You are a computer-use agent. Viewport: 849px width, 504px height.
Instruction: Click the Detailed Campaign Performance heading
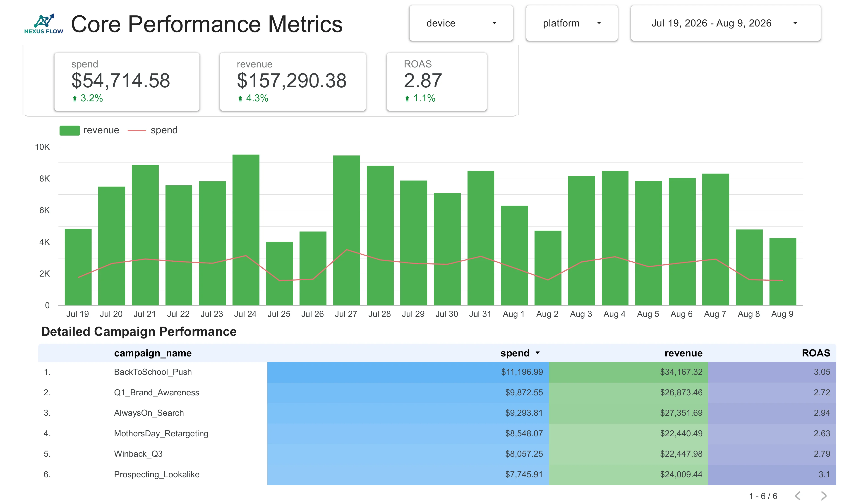(139, 332)
